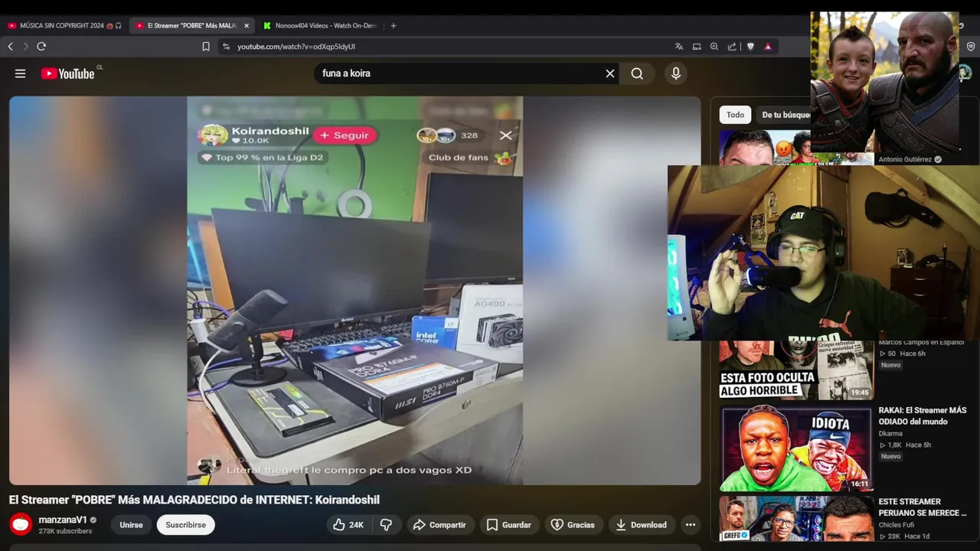Click the Gracias button
980x551 pixels.
[x=573, y=525]
